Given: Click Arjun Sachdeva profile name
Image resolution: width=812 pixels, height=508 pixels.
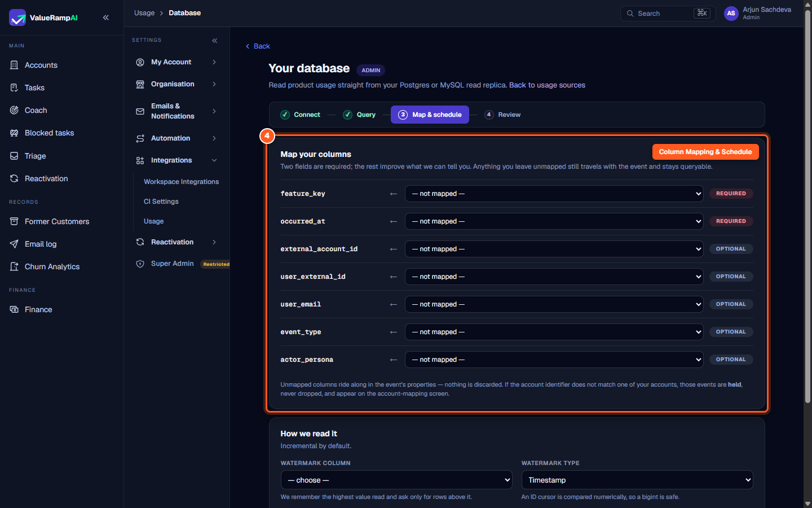Looking at the screenshot, I should coord(767,10).
